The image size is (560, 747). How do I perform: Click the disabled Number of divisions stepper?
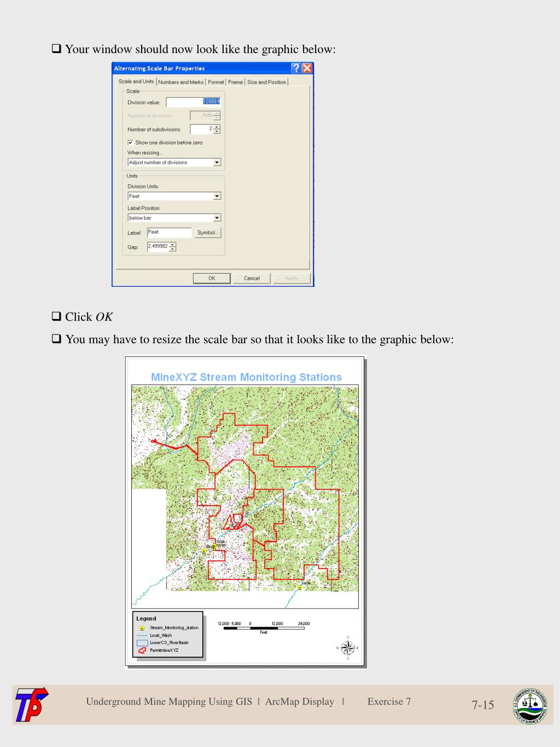tap(217, 115)
